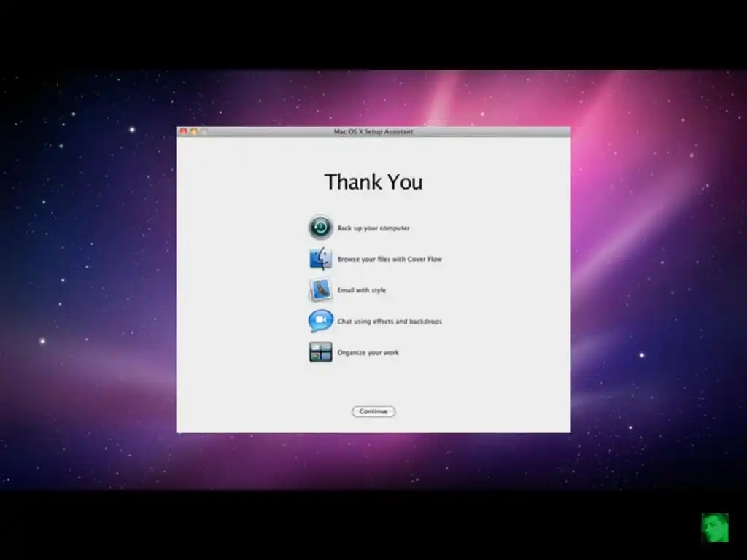This screenshot has width=747, height=560.
Task: Click the Mail stamp icon
Action: tap(320, 289)
